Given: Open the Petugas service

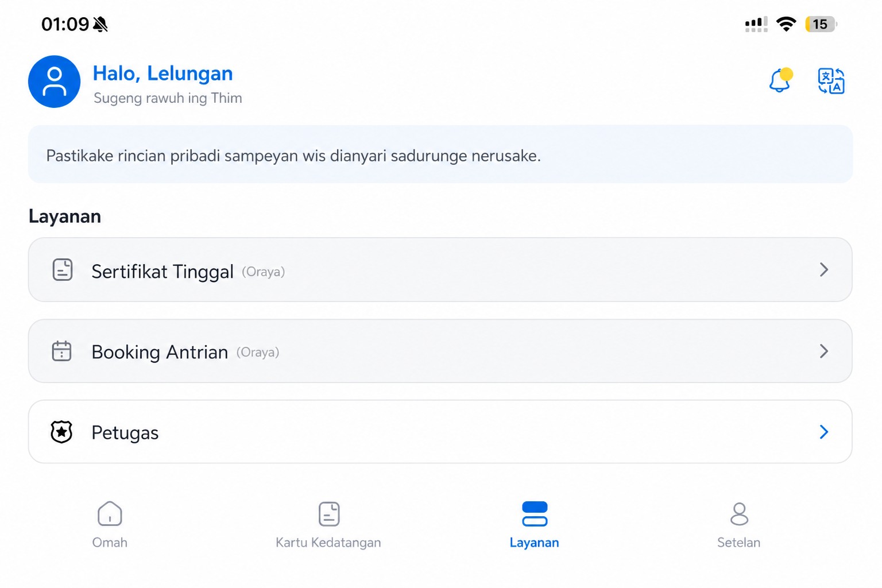Looking at the screenshot, I should (x=440, y=432).
